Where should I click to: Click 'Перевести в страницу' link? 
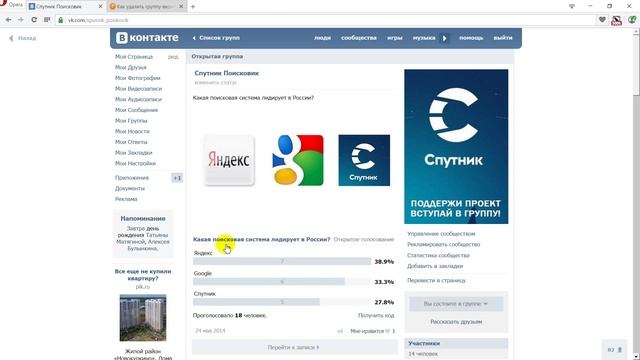pos(436,280)
